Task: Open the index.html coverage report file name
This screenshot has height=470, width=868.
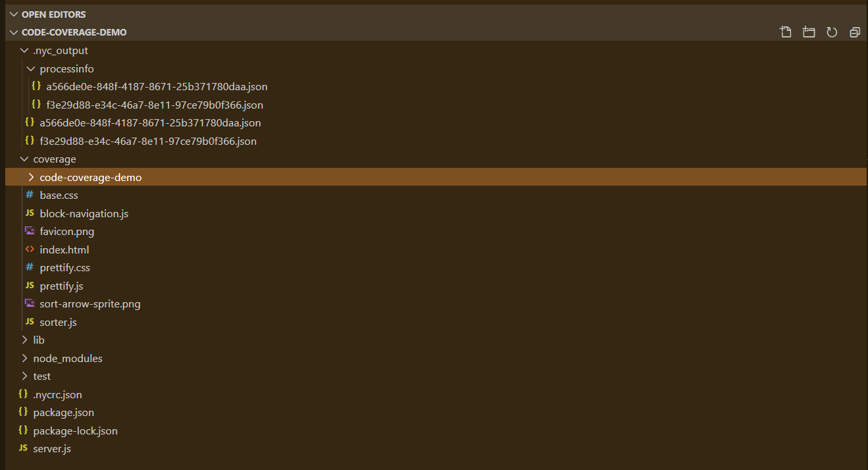Action: click(64, 249)
